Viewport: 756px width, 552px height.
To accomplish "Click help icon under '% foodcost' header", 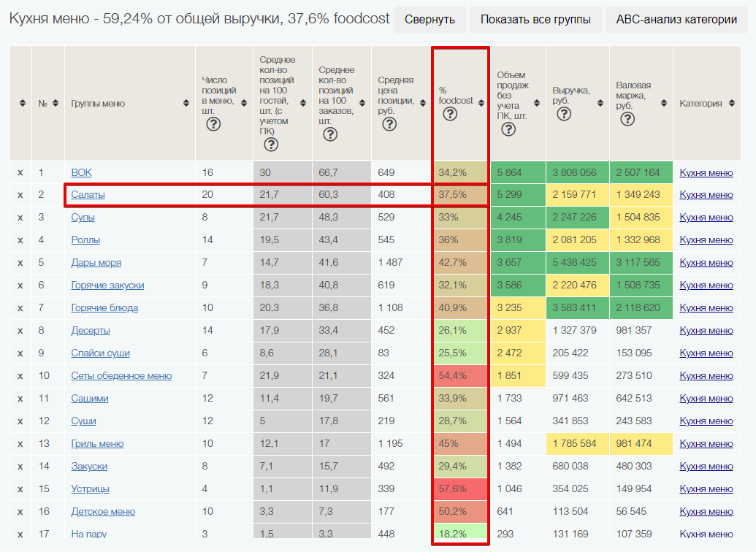I will coord(450,114).
